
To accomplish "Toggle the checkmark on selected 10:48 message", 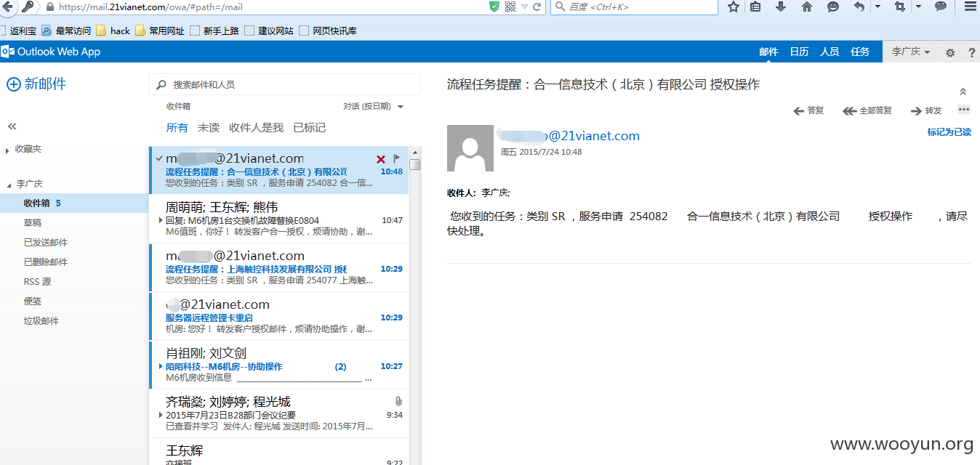I will click(158, 158).
